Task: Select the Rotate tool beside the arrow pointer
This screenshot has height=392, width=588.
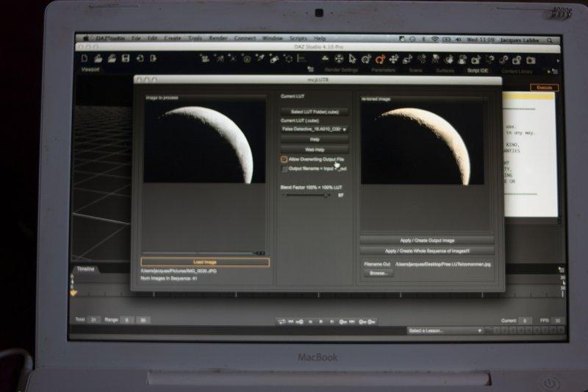Action: 366,60
